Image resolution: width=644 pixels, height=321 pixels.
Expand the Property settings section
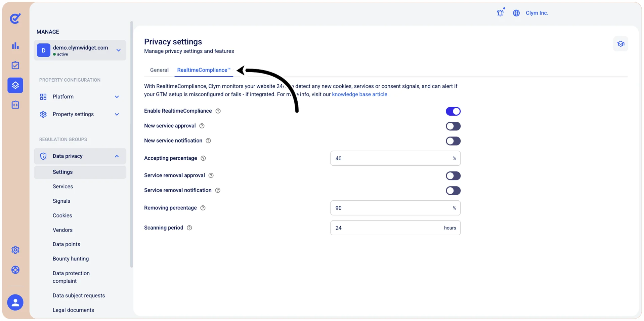click(80, 114)
